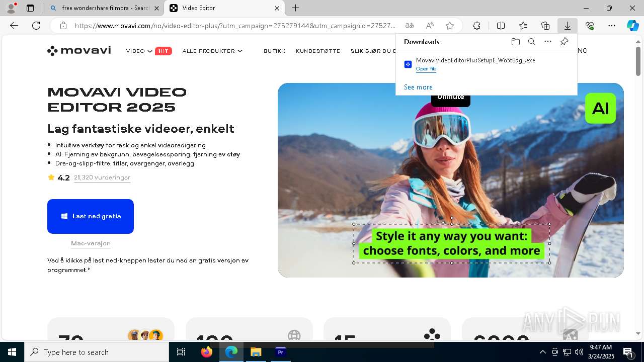Open BUTIKK menu item
Viewport: 644px width, 362px height.
click(x=274, y=51)
